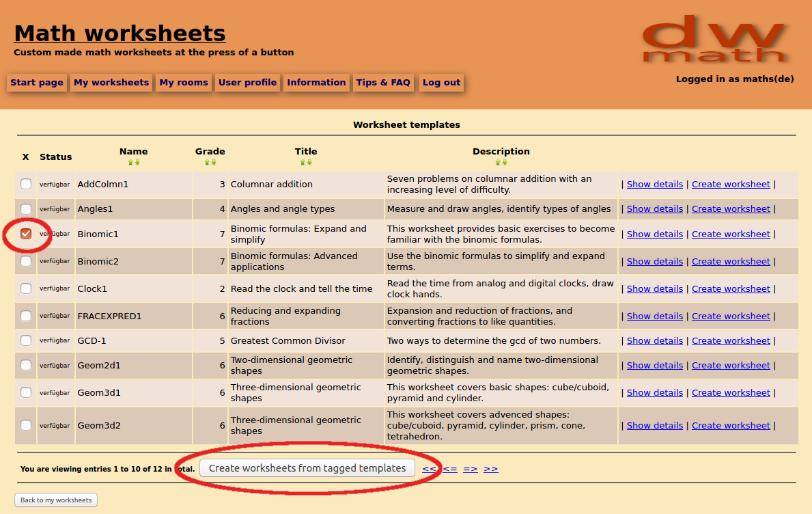Navigate to Tips & FAQ

click(x=384, y=82)
